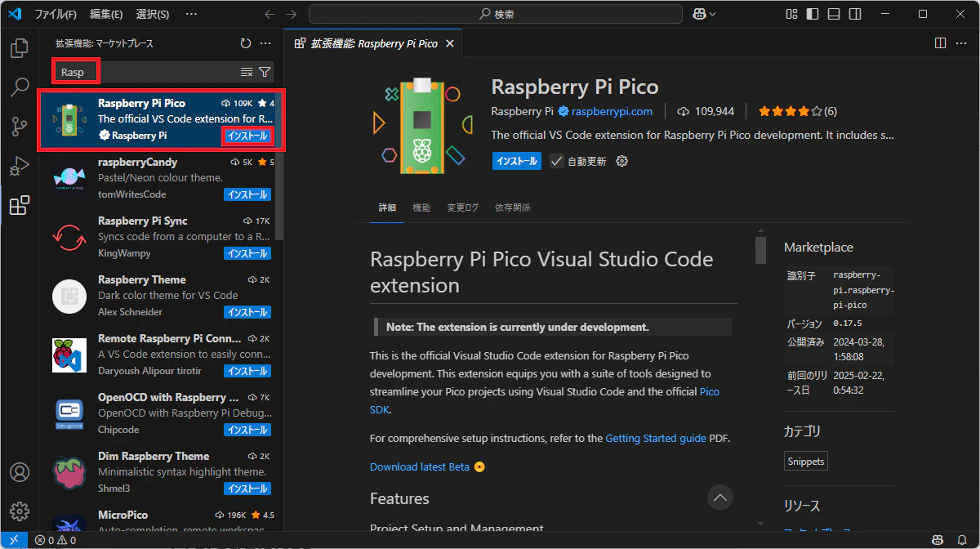Open the notifications bell in status bar
The height and width of the screenshot is (549, 980).
963,540
